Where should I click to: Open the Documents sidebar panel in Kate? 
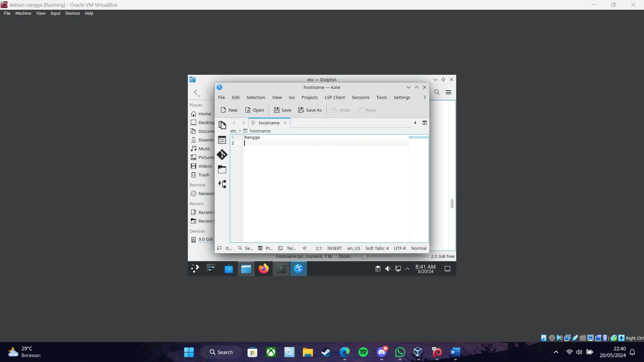(222, 125)
